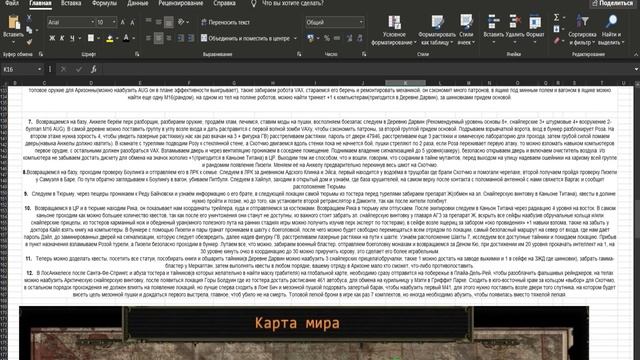Click the increase indent icon
Image resolution: width=640 pixels, height=360 pixels.
point(191,38)
